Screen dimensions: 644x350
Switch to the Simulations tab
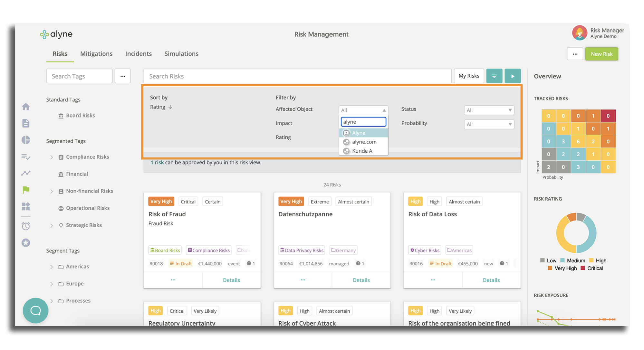(181, 54)
